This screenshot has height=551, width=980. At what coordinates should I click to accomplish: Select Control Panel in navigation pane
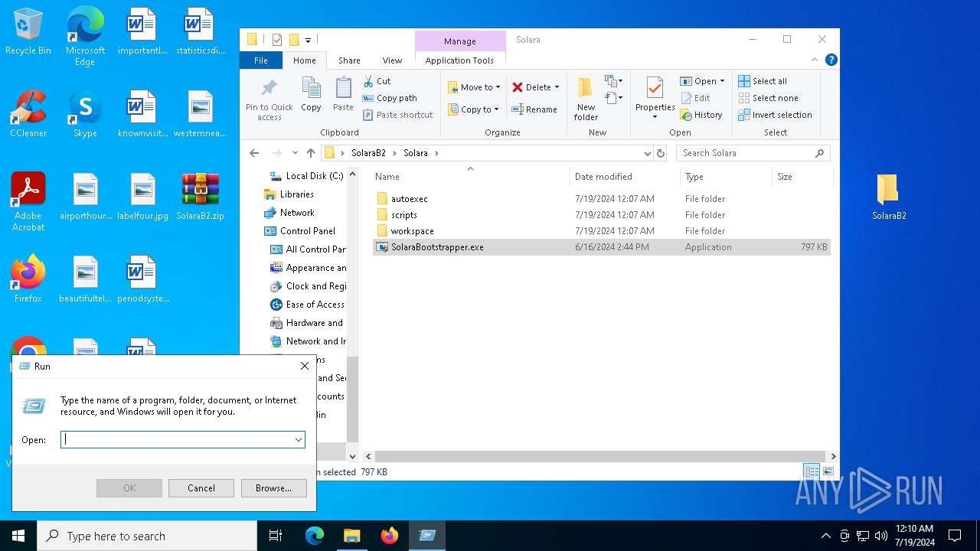(300, 231)
